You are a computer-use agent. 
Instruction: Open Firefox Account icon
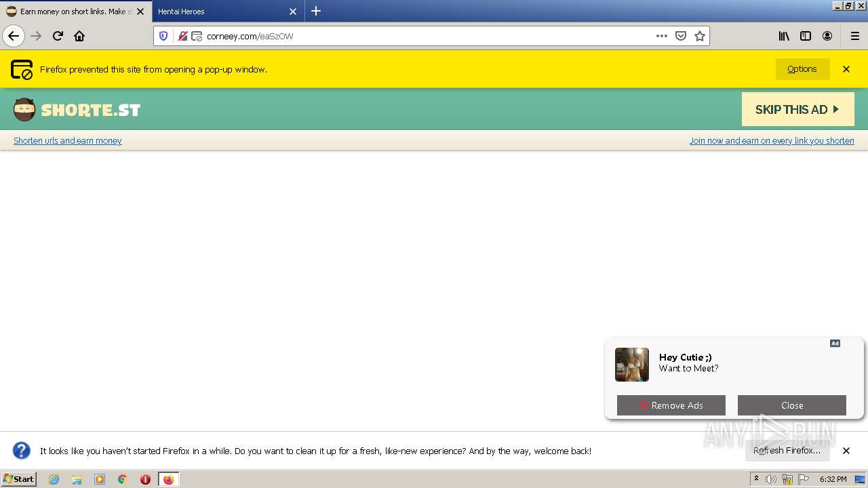[x=827, y=36]
